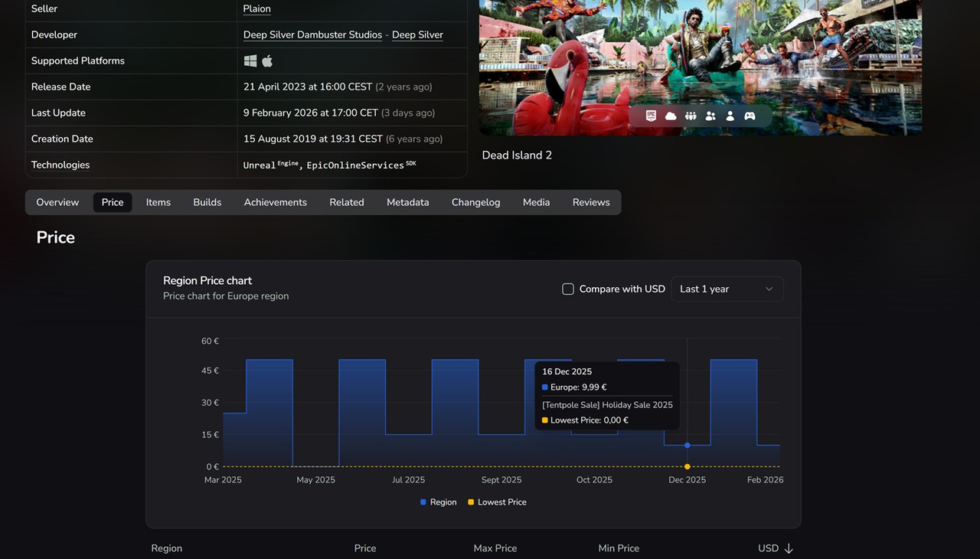The image size is (980, 559).
Task: Click the multiplayer group feature icon
Action: pos(691,116)
